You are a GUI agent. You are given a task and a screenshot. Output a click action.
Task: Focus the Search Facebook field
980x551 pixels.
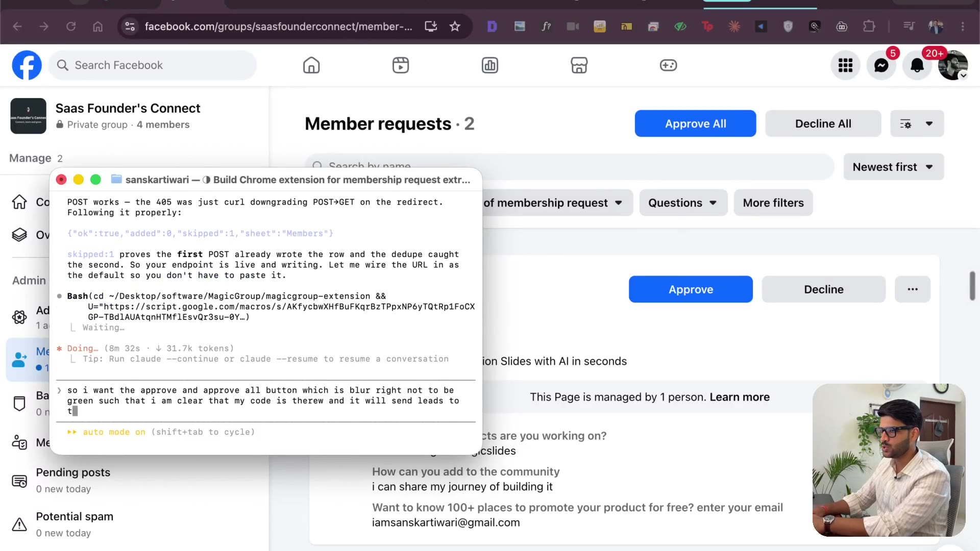coord(152,65)
